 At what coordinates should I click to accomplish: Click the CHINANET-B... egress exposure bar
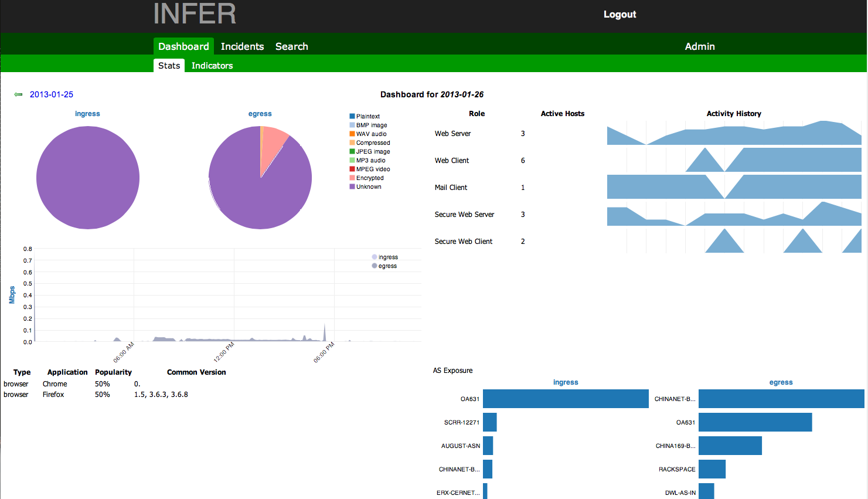click(781, 399)
